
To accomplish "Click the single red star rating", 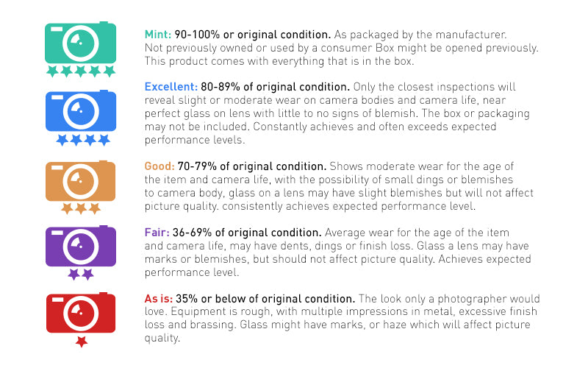I will pyautogui.click(x=82, y=342).
